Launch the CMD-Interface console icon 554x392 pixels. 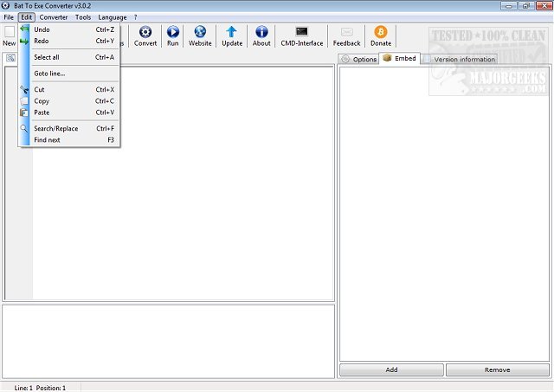click(x=302, y=32)
